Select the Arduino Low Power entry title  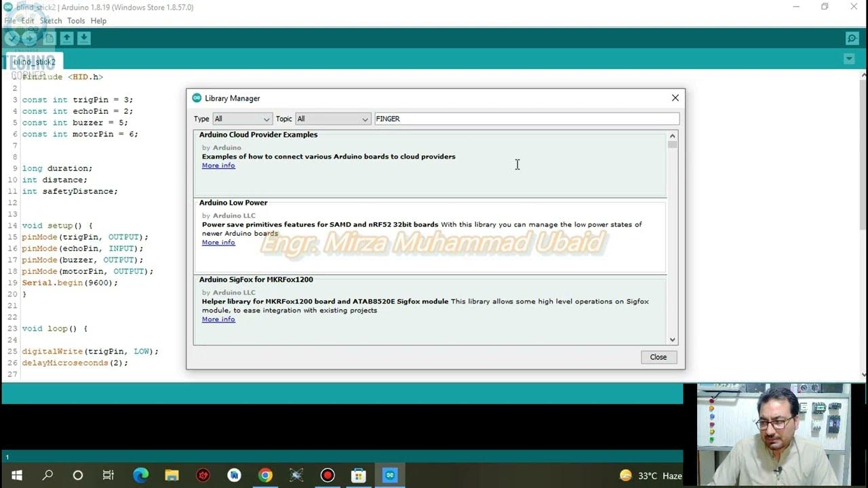point(233,203)
